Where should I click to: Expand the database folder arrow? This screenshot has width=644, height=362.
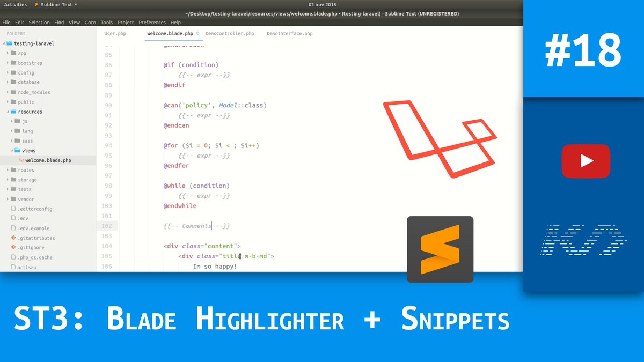point(8,82)
